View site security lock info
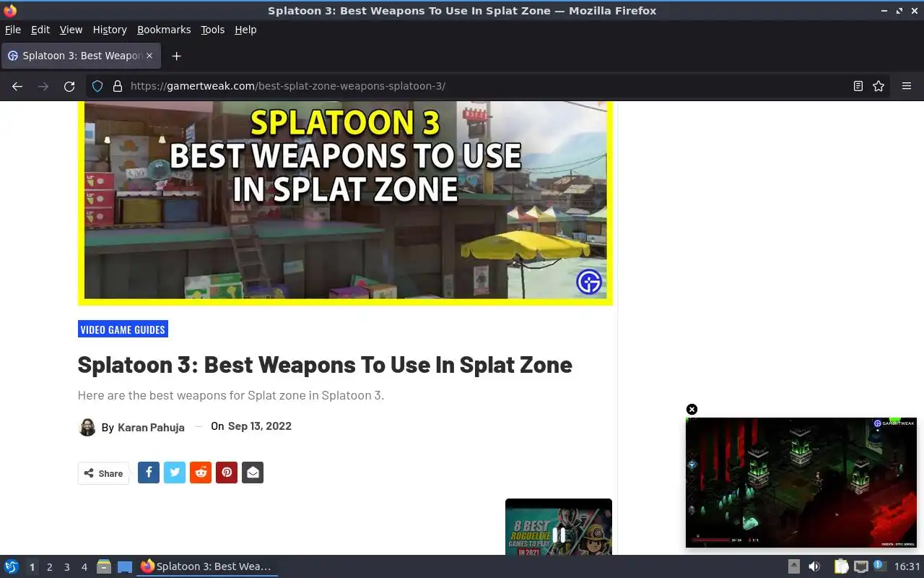The width and height of the screenshot is (924, 578). click(118, 86)
